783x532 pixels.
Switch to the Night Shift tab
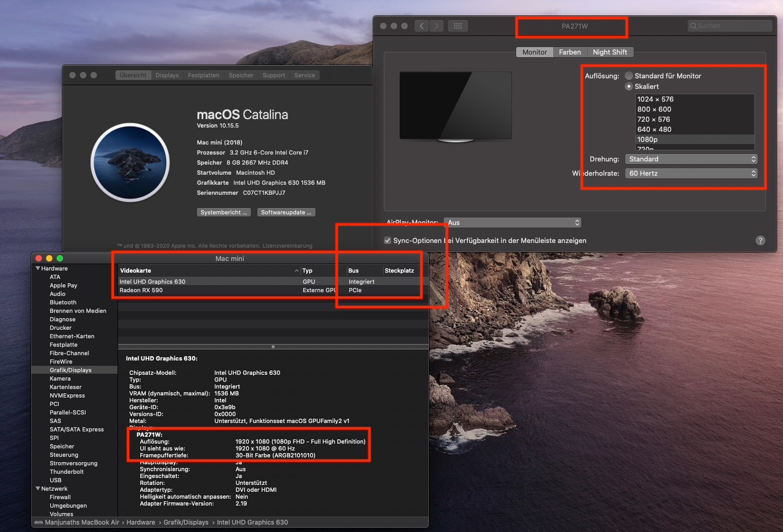[x=610, y=52]
